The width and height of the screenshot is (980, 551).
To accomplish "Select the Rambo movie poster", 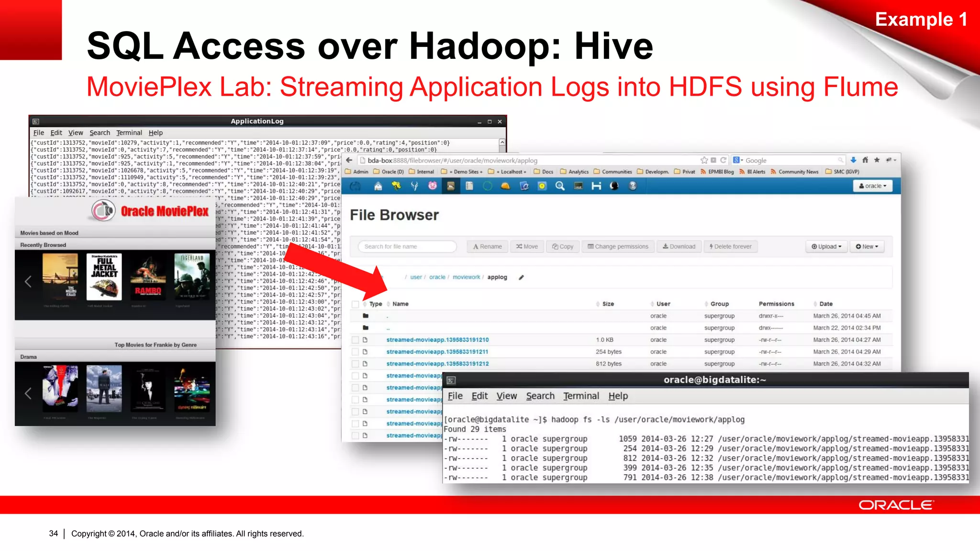I will [147, 277].
